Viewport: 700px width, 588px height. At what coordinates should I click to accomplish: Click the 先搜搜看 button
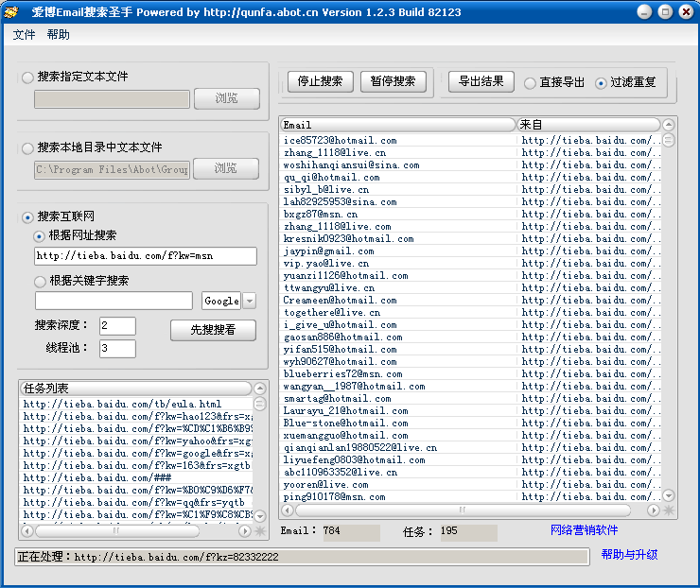[213, 330]
